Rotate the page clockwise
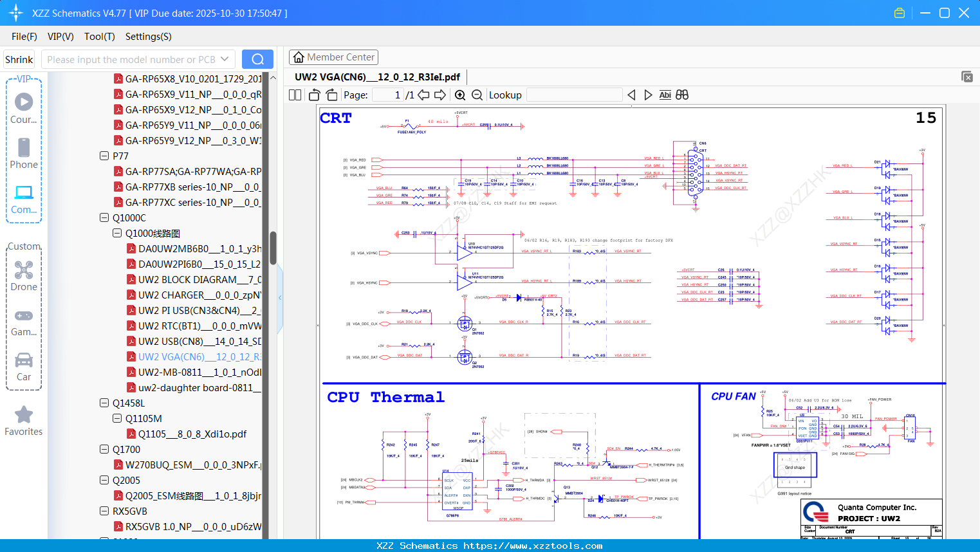 [x=331, y=95]
